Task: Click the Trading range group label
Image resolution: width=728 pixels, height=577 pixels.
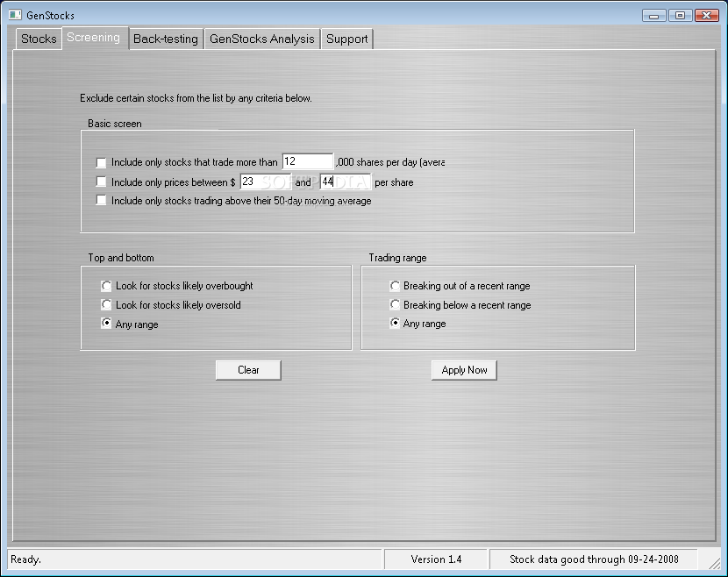Action: [x=397, y=258]
